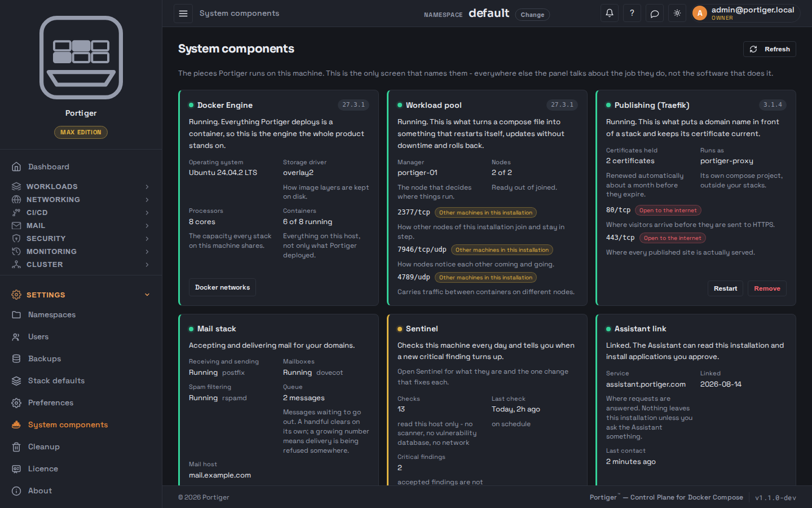Click the Docker Engine 27.3.1 version badge
The width and height of the screenshot is (812, 508).
tap(354, 105)
